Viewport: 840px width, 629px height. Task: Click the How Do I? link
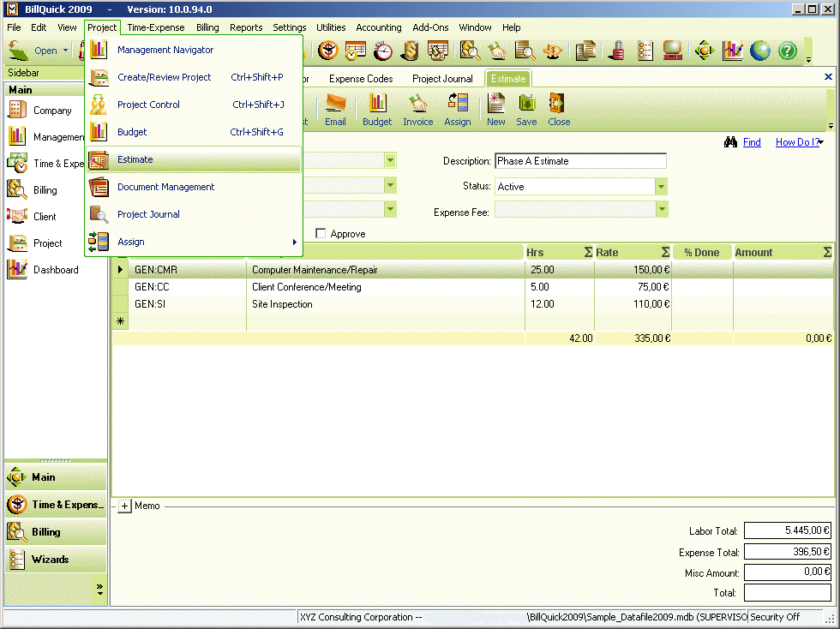coord(797,142)
